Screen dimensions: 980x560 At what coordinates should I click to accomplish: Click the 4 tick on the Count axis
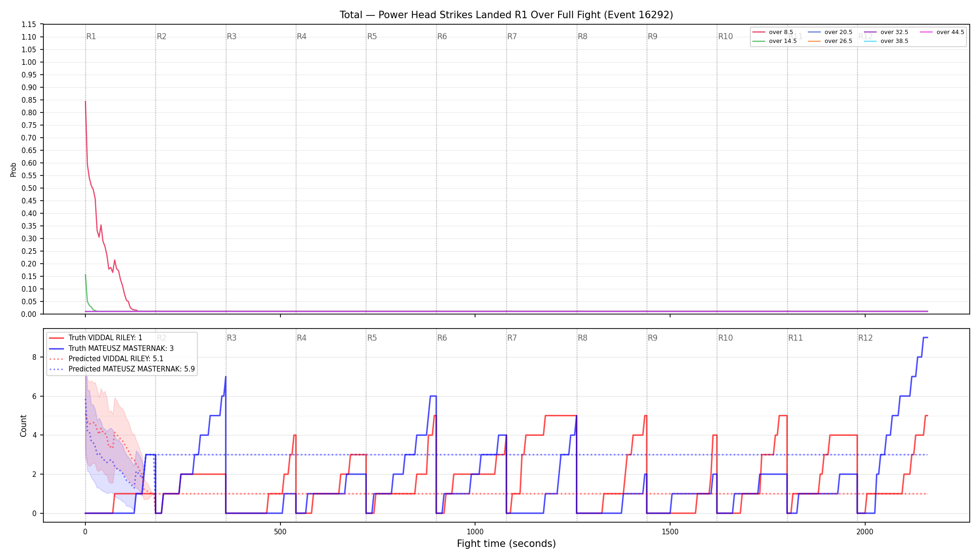(34, 435)
